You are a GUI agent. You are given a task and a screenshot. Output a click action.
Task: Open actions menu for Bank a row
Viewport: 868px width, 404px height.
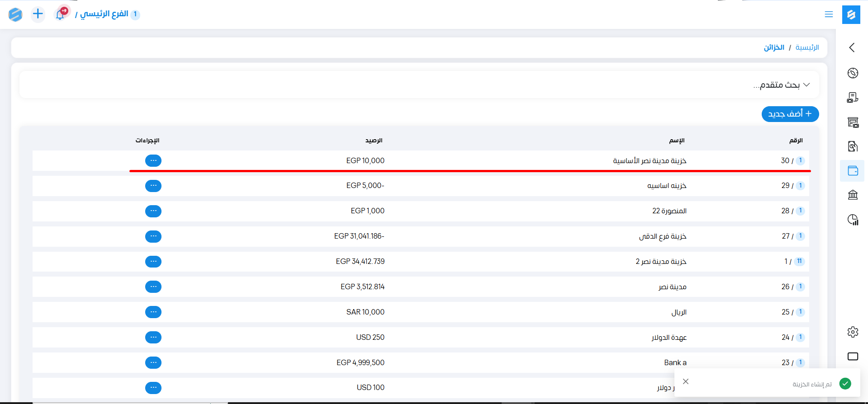[x=153, y=362]
